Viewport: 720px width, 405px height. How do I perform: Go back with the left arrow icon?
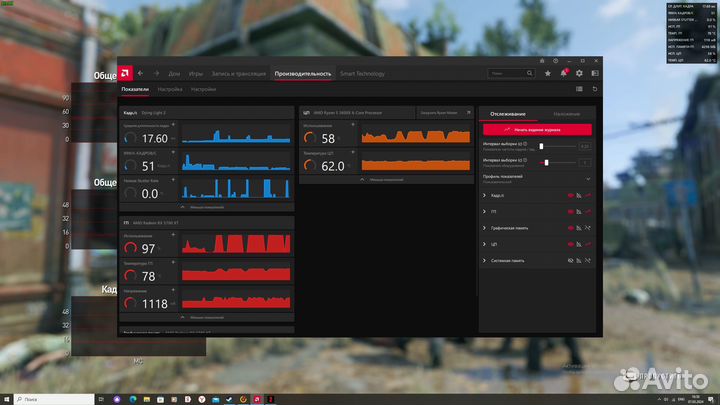coord(141,73)
